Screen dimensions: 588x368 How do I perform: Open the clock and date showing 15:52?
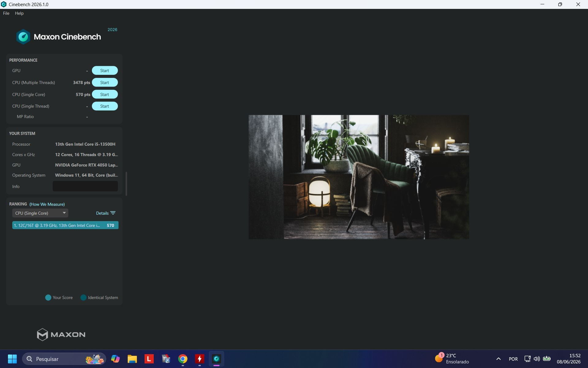(x=569, y=359)
